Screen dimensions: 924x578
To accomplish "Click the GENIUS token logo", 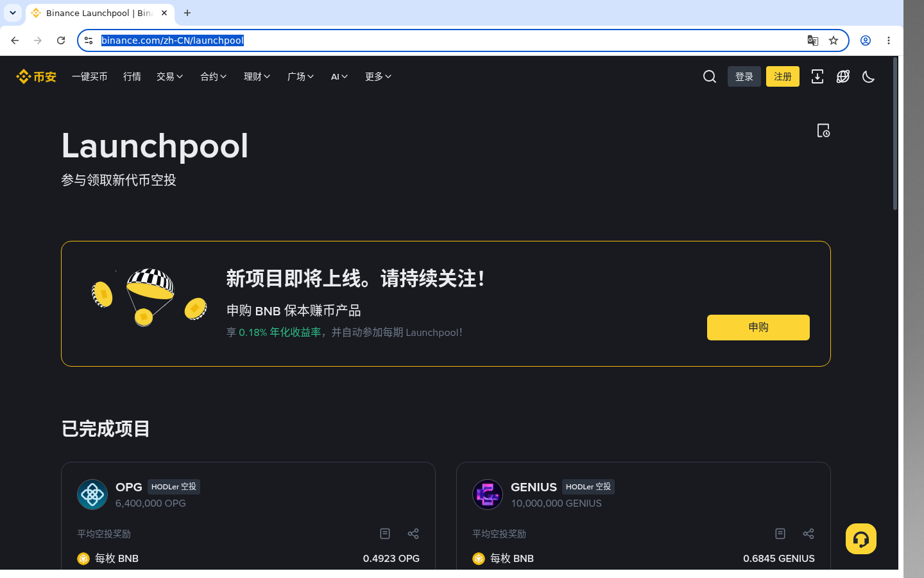I will click(488, 495).
